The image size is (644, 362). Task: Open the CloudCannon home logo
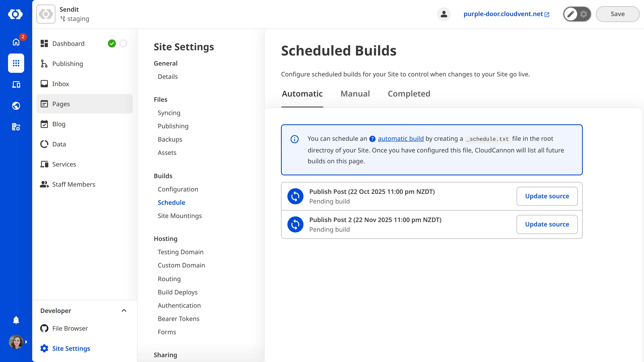click(16, 14)
